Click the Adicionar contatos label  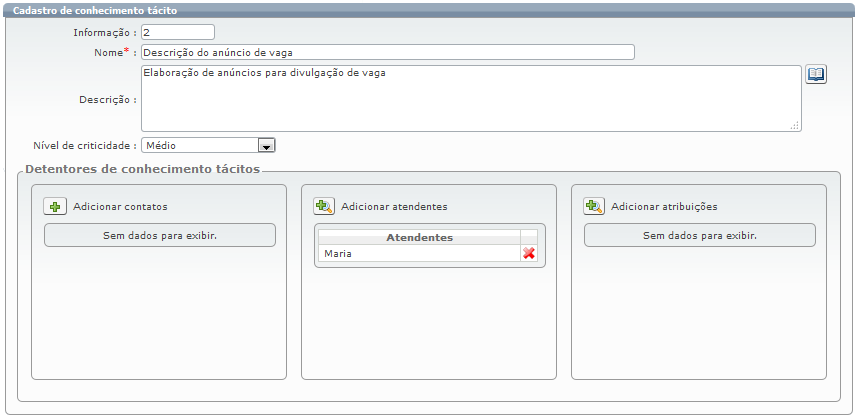tap(120, 207)
